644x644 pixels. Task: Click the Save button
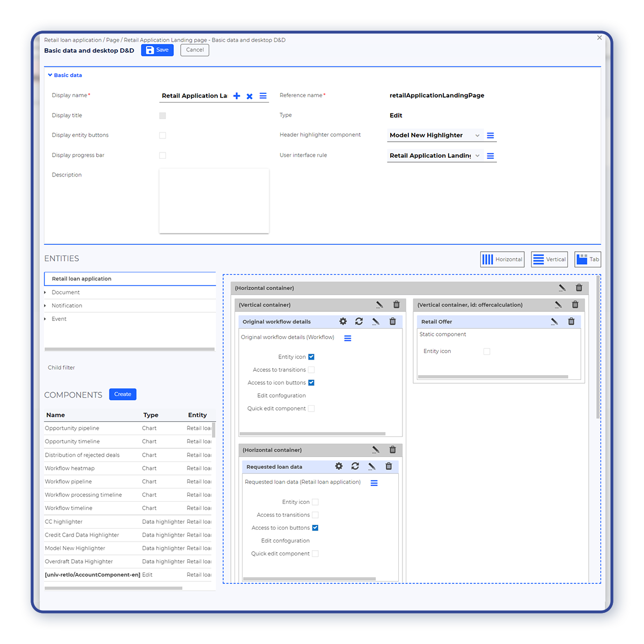click(x=157, y=50)
